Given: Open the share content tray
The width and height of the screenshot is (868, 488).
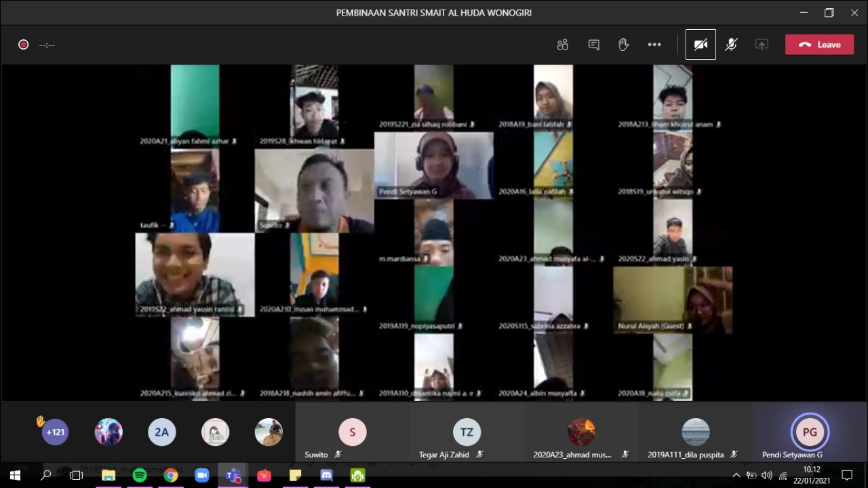Looking at the screenshot, I should coord(762,45).
